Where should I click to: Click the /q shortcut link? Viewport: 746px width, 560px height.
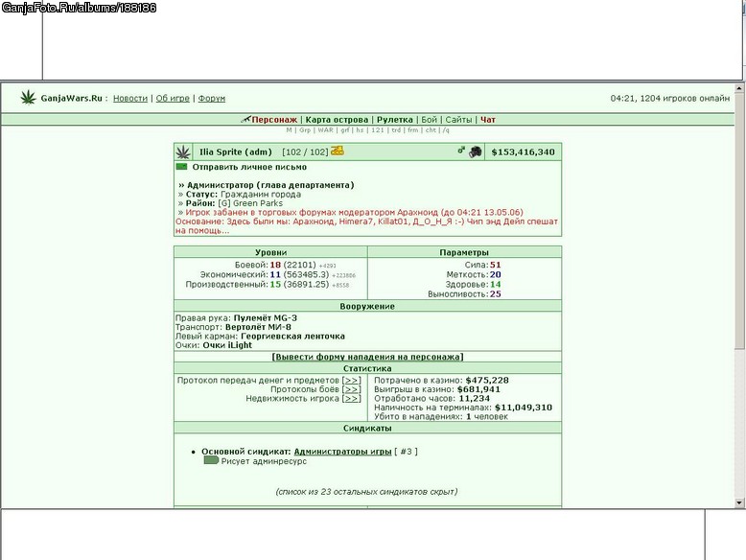tap(446, 129)
